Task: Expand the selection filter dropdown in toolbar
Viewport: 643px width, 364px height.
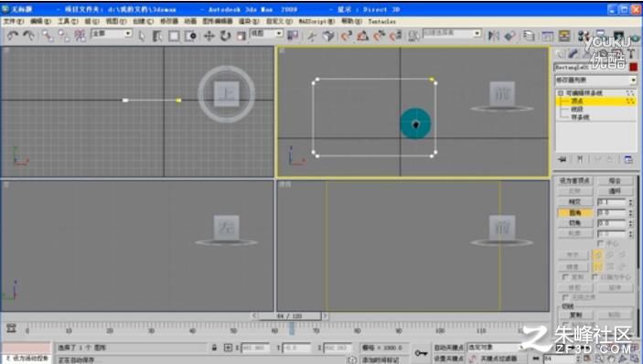Action: pos(112,34)
